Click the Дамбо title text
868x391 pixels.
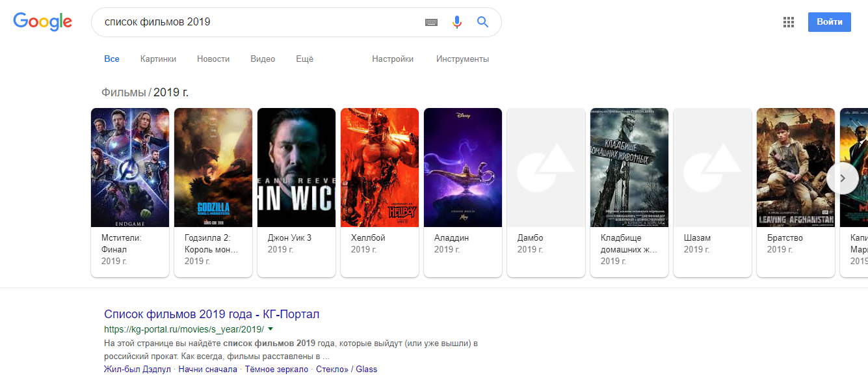pos(531,237)
